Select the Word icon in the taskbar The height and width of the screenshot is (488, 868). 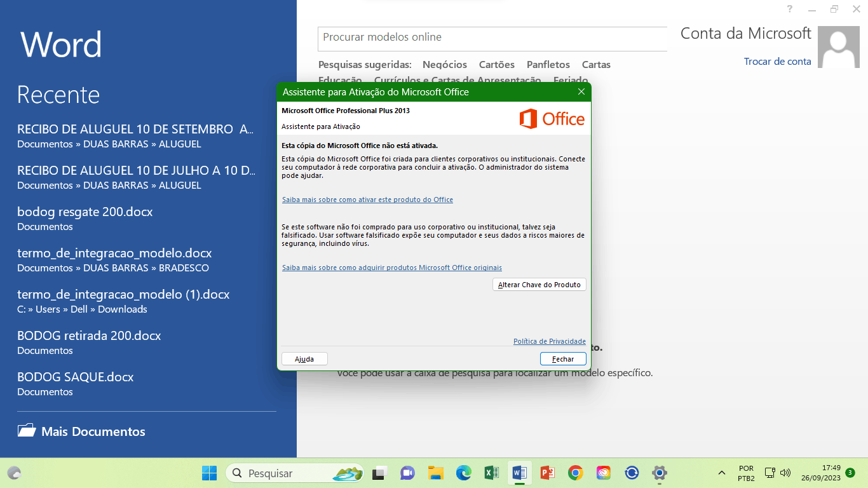(519, 473)
